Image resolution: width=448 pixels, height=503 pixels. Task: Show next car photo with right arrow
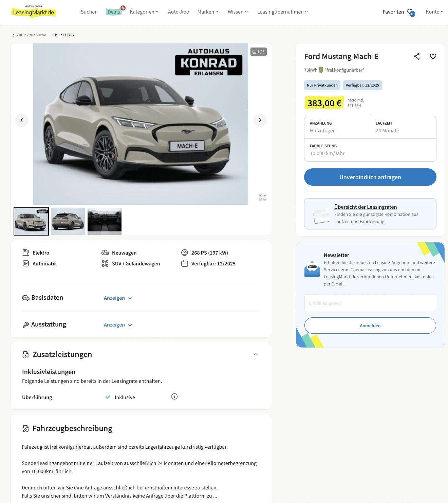(260, 120)
